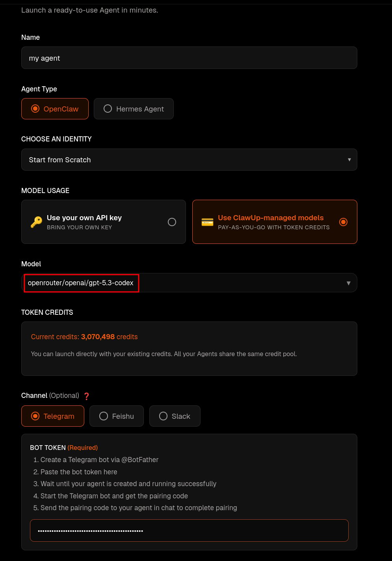This screenshot has height=561, width=392.
Task: Click the text Paste the bot token here
Action: pyautogui.click(x=79, y=472)
